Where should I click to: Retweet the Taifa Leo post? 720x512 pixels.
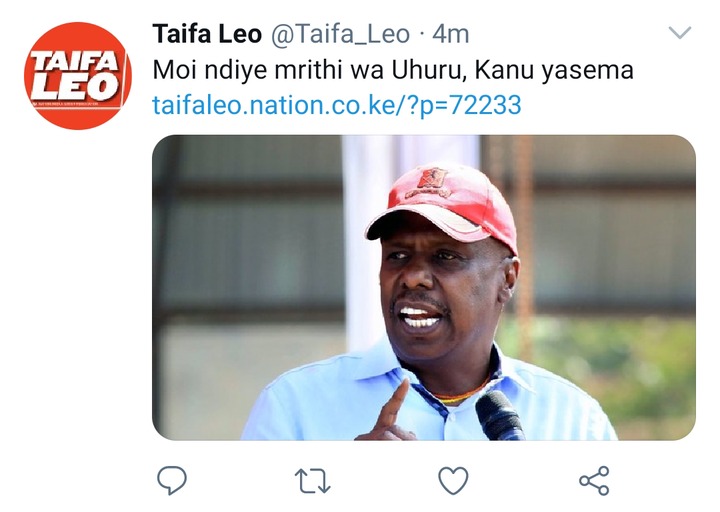[x=312, y=481]
